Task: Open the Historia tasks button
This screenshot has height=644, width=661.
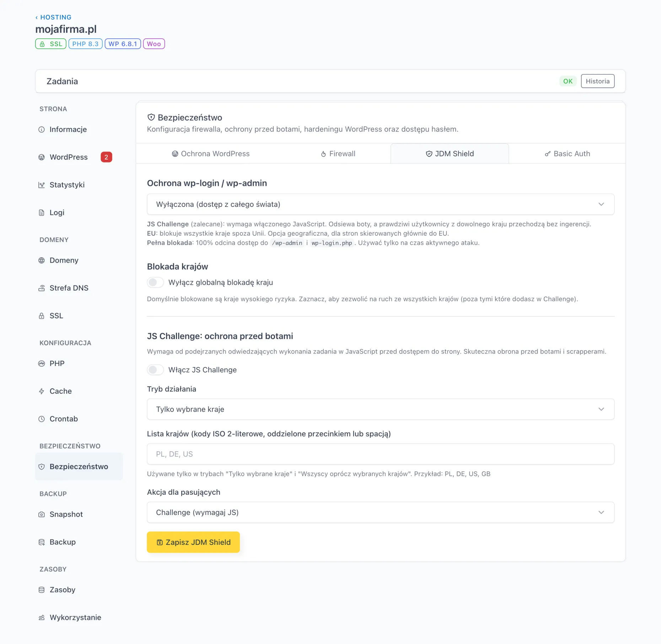Action: coord(597,81)
